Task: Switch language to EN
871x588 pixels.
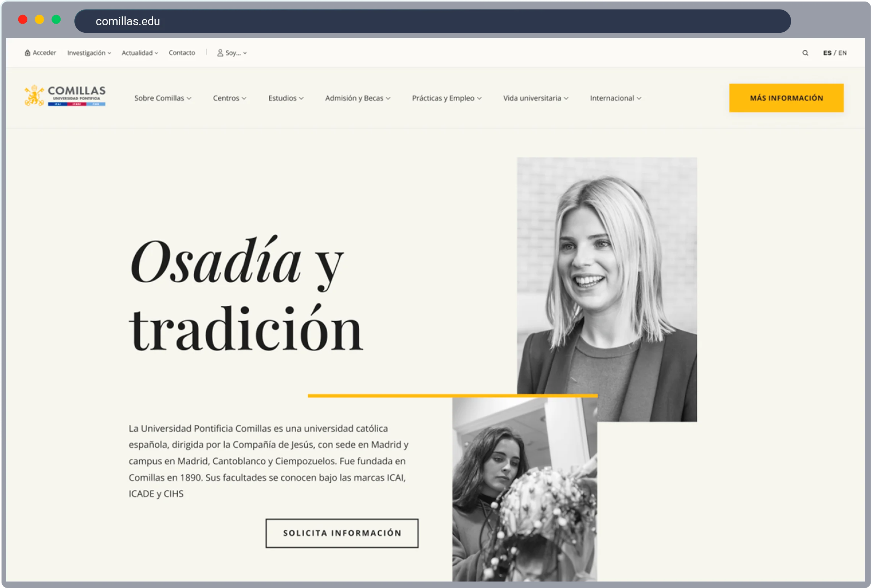Action: [843, 53]
